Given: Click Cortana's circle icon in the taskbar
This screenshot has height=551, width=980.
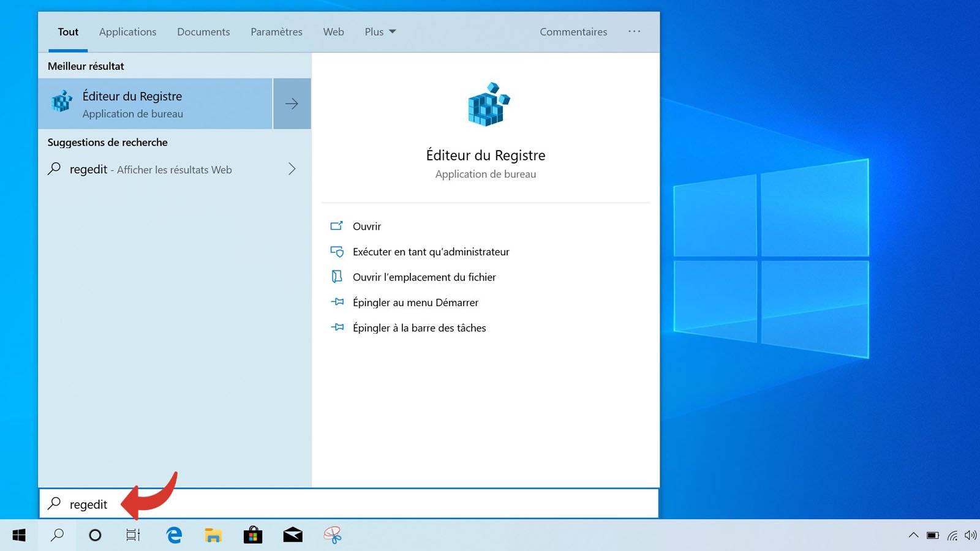Looking at the screenshot, I should click(x=95, y=535).
